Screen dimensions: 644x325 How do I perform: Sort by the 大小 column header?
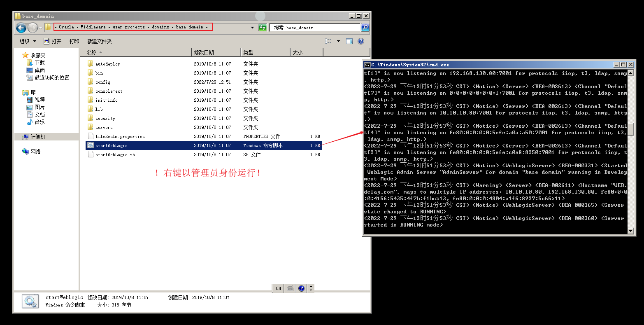(x=307, y=52)
